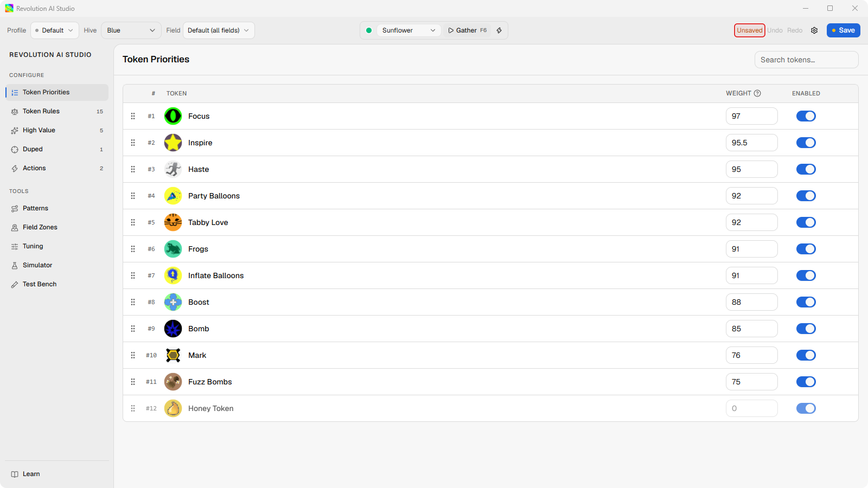The height and width of the screenshot is (488, 868).
Task: Click the Inflate Balloons token icon
Action: pos(173,275)
